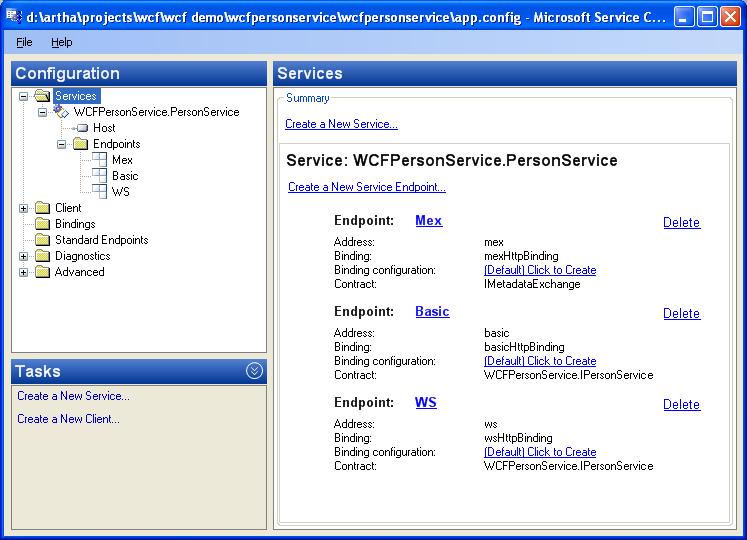The width and height of the screenshot is (747, 540).
Task: Click the Endpoints folder icon
Action: click(81, 144)
